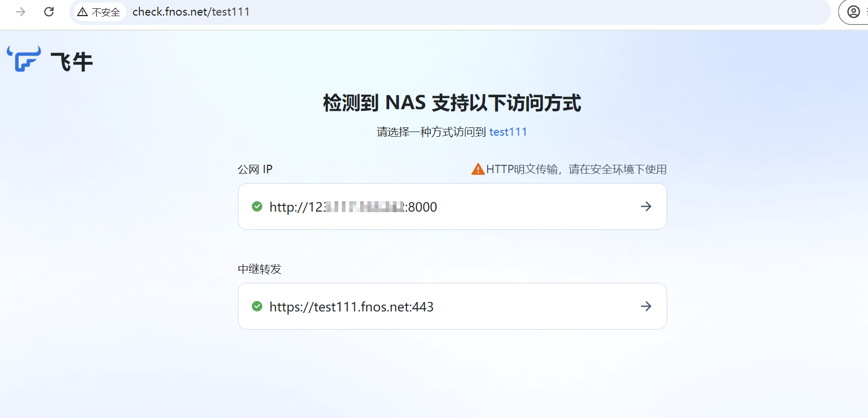Click the browser forward arrow
Screen dimensions: 868x418
(x=21, y=11)
